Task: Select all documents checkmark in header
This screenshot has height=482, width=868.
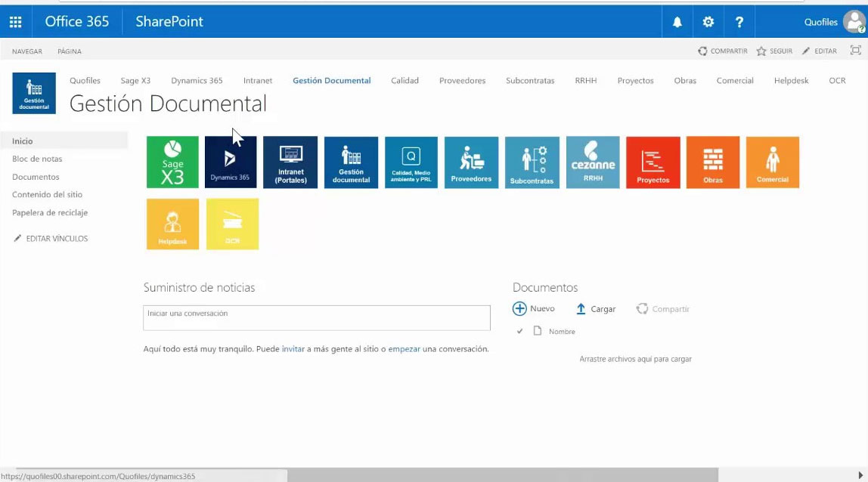Action: pos(519,331)
